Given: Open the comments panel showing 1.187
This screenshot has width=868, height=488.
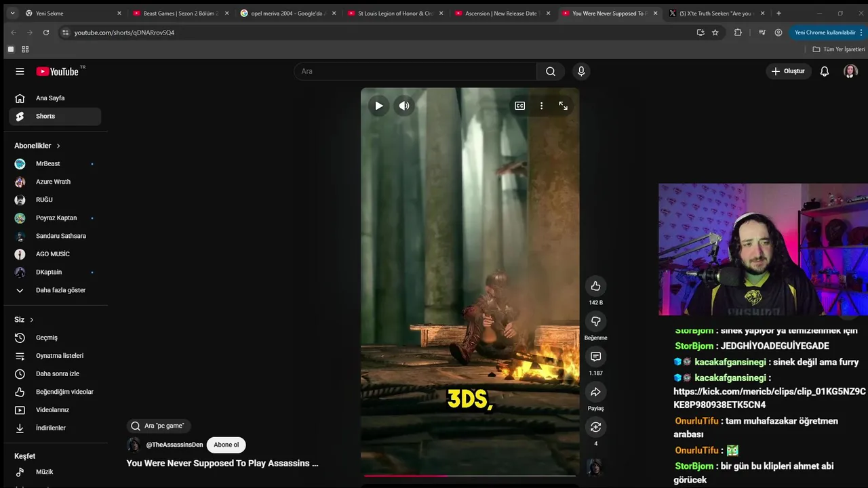Looking at the screenshot, I should [595, 357].
